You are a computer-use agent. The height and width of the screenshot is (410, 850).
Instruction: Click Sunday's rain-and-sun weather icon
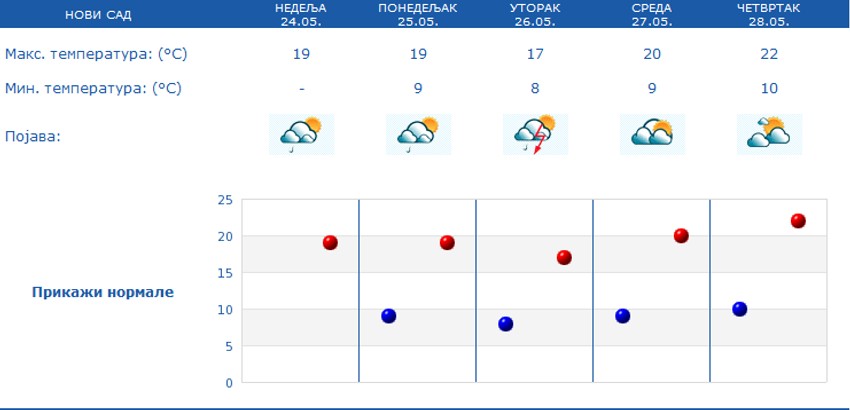pos(301,134)
